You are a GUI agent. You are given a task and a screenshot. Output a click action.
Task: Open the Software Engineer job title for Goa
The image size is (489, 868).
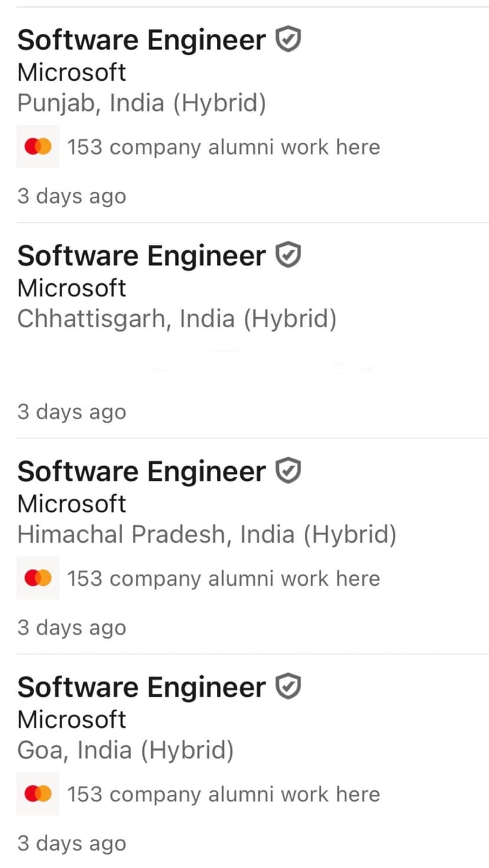pyautogui.click(x=142, y=687)
